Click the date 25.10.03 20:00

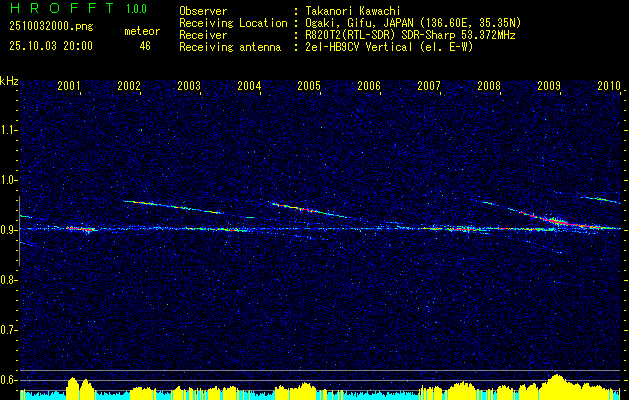pyautogui.click(x=51, y=46)
